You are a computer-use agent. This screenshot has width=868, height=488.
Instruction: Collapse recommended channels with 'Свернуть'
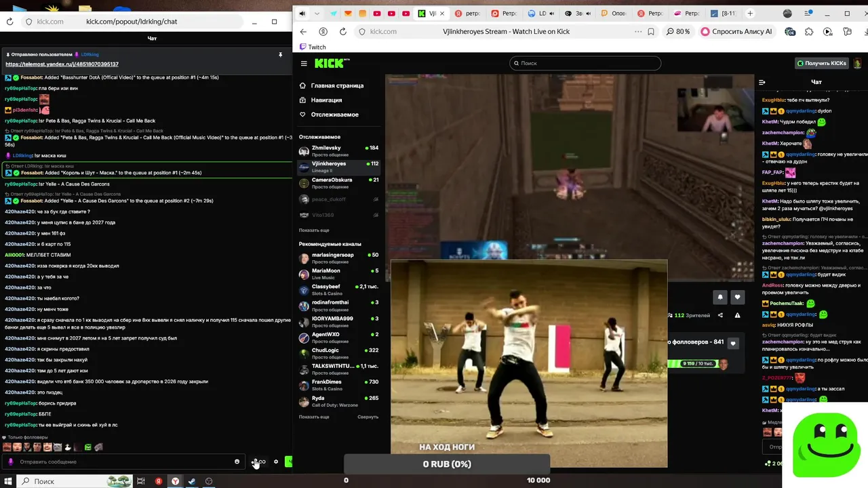368,417
